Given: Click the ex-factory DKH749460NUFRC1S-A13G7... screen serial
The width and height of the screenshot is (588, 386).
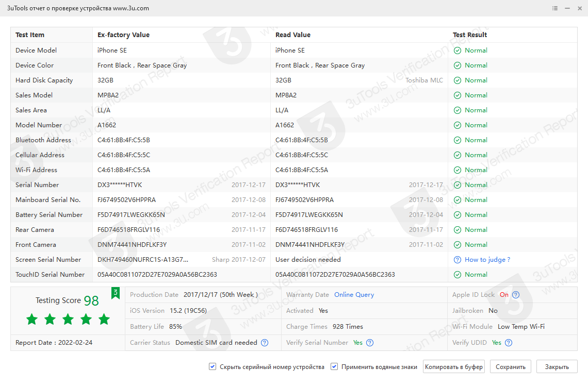Looking at the screenshot, I should tap(143, 260).
